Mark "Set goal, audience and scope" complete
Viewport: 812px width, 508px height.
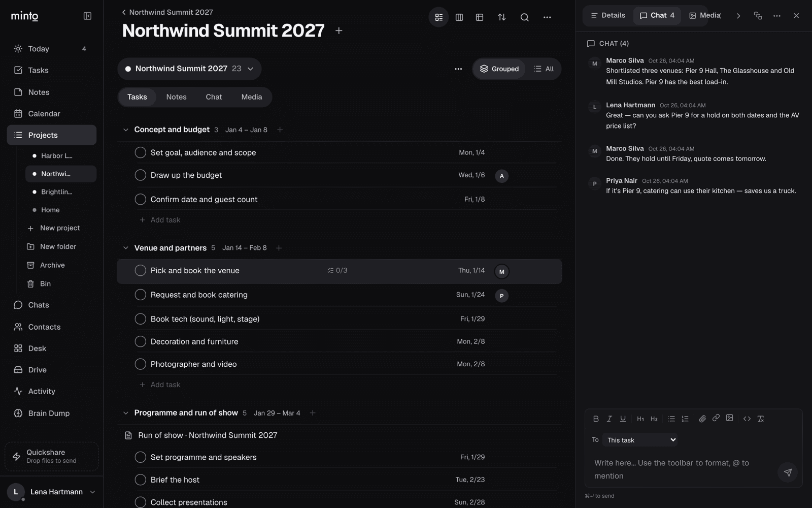point(141,152)
